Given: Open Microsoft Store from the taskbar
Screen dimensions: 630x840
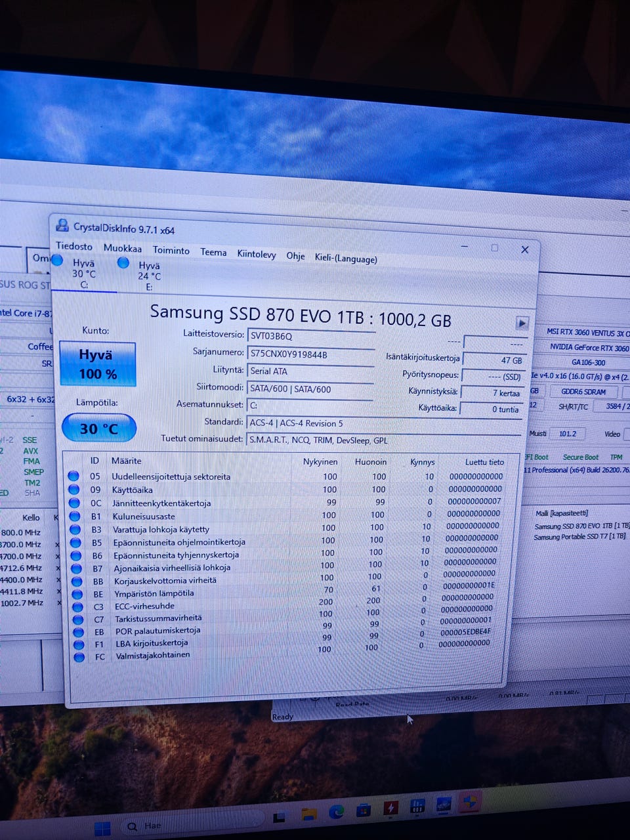Looking at the screenshot, I should tap(364, 810).
